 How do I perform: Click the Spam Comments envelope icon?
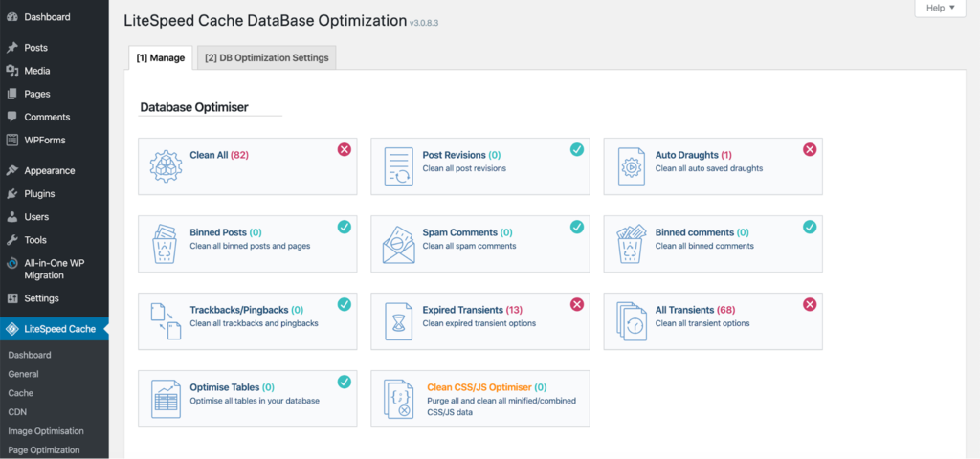click(x=398, y=244)
